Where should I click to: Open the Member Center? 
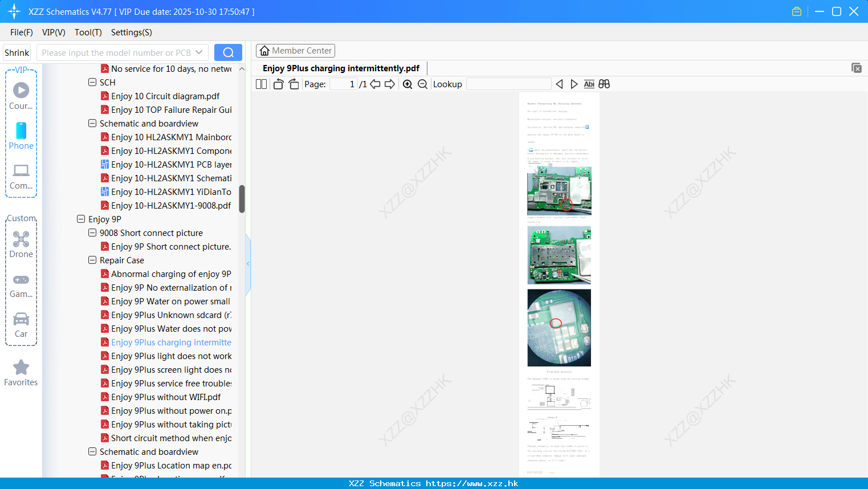point(295,51)
